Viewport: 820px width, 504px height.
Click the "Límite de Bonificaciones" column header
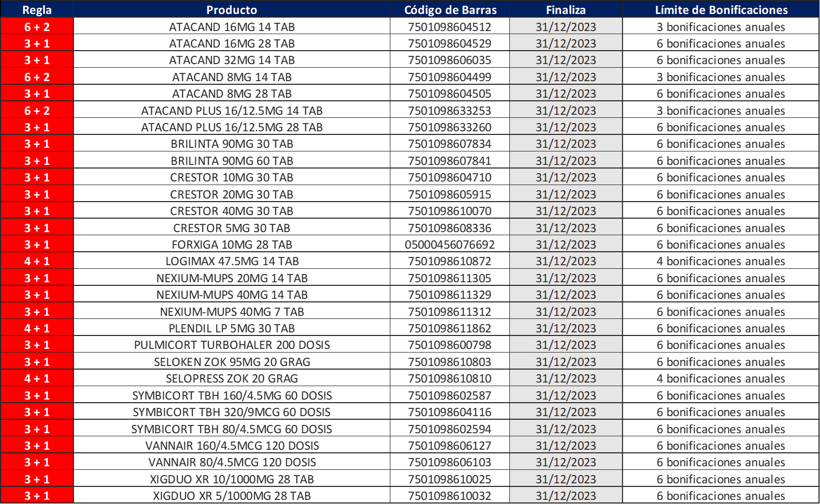tap(721, 10)
